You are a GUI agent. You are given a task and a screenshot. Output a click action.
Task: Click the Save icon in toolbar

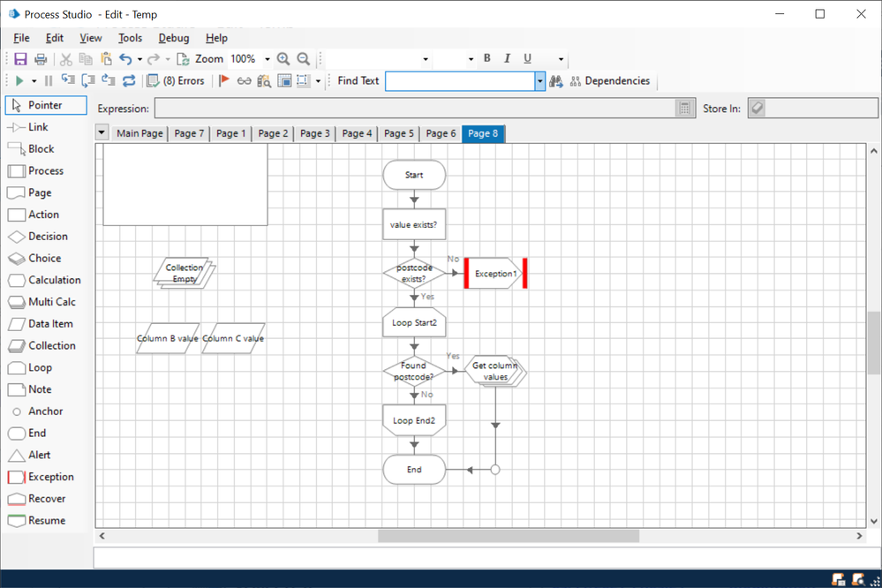(x=20, y=59)
